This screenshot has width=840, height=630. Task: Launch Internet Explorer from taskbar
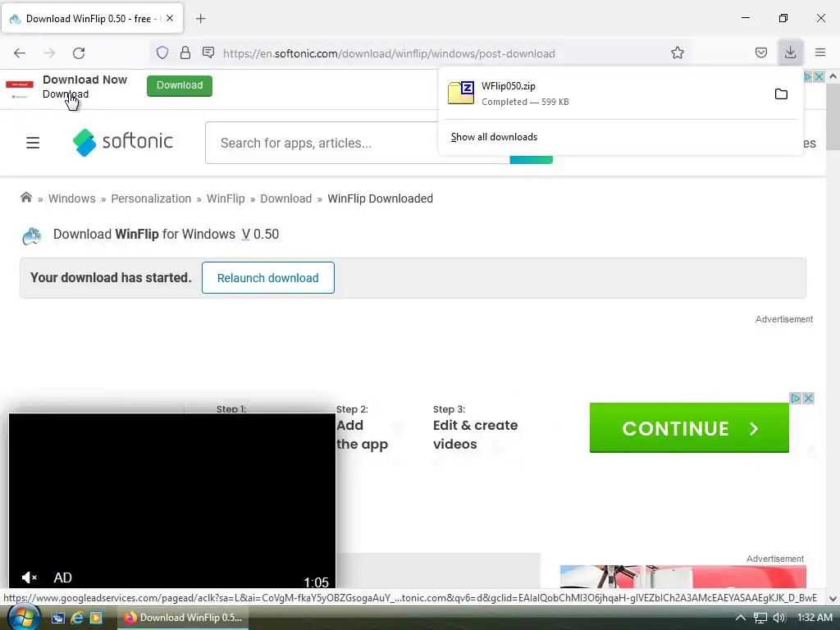[x=77, y=618]
